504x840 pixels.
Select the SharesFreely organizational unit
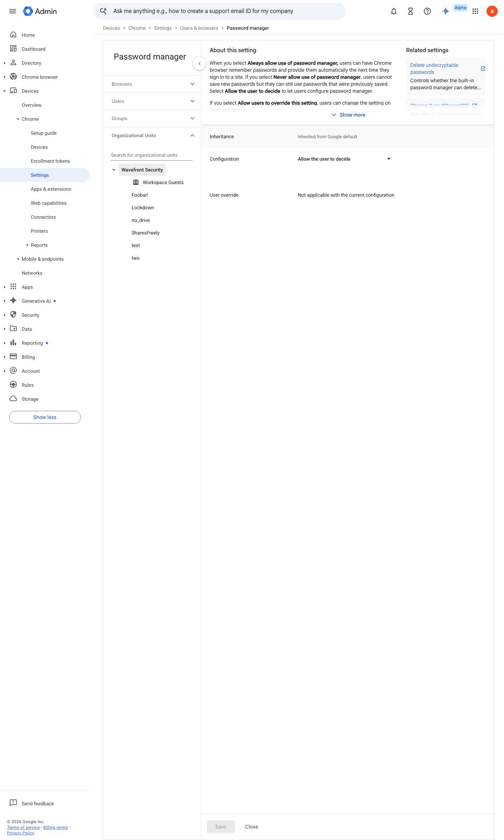click(146, 233)
